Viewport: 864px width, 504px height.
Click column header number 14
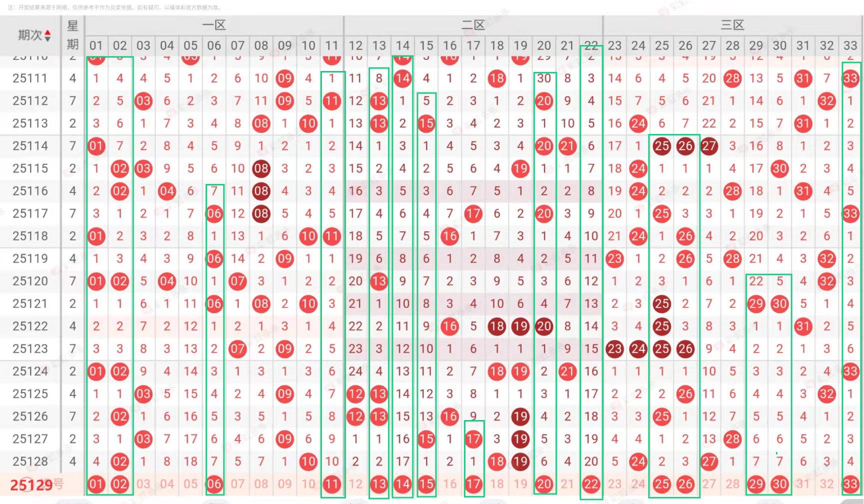(x=402, y=45)
